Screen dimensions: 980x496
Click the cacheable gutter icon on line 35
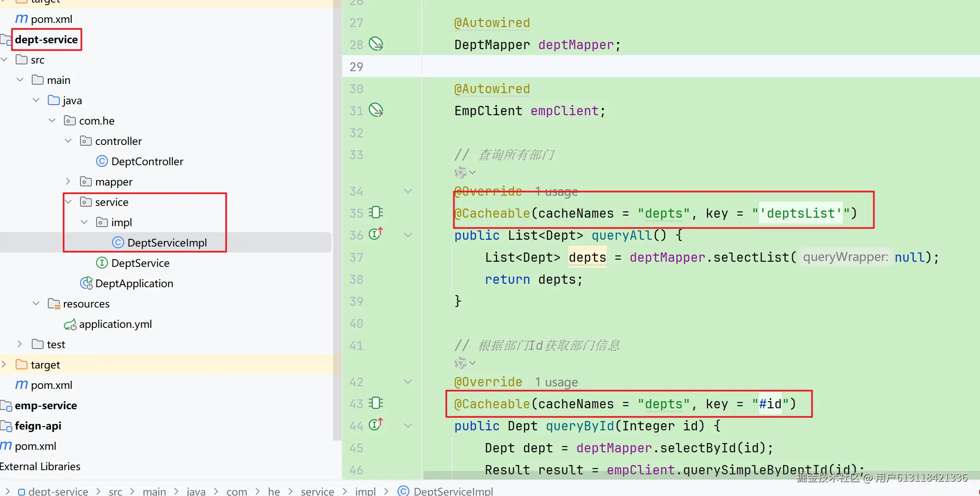coord(376,212)
